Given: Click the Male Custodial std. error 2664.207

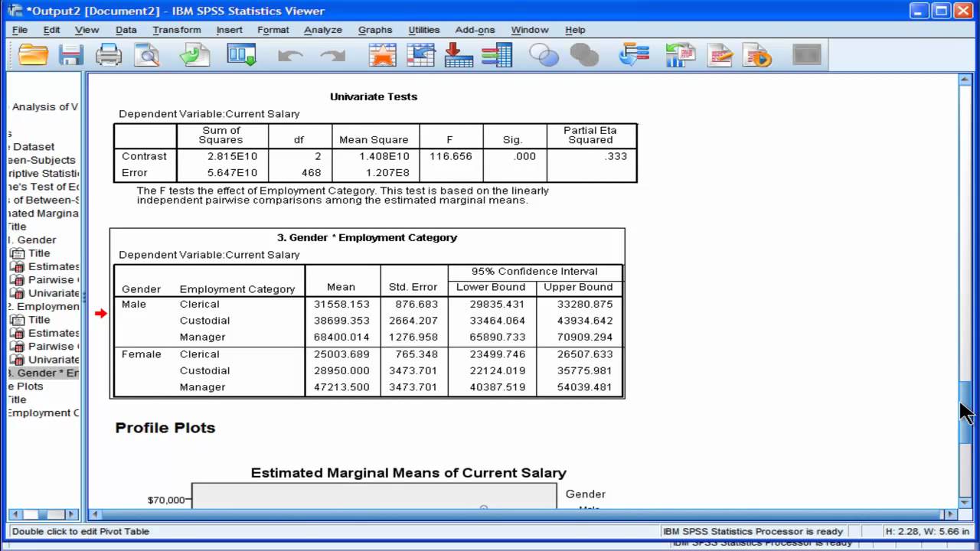Looking at the screenshot, I should (413, 321).
